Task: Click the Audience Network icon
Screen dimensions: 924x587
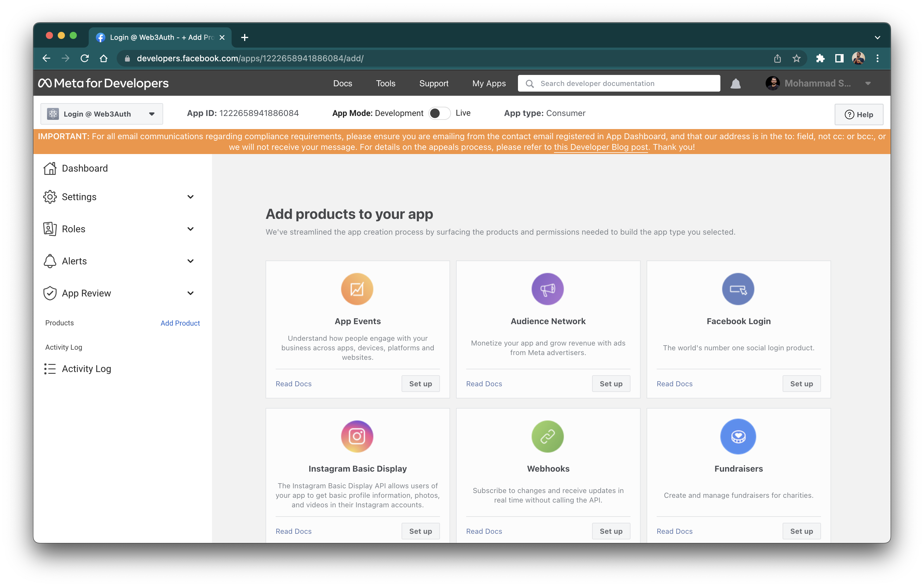Action: (547, 289)
